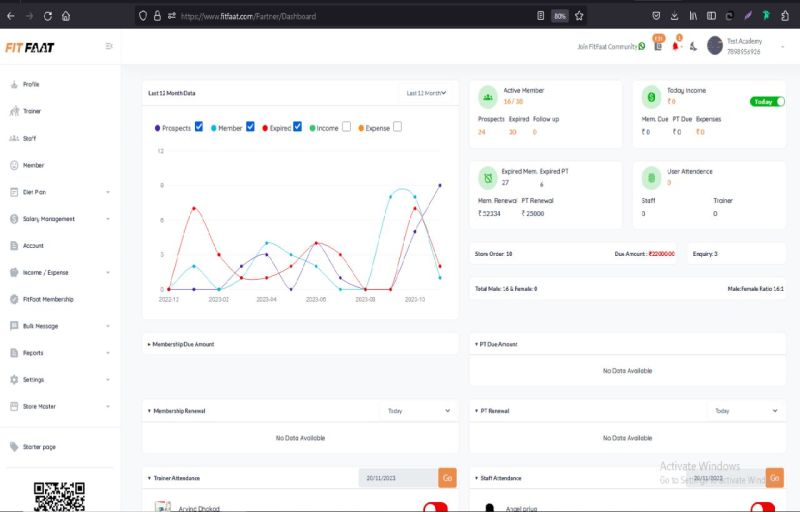Click the Join FitFaat Community link

607,46
